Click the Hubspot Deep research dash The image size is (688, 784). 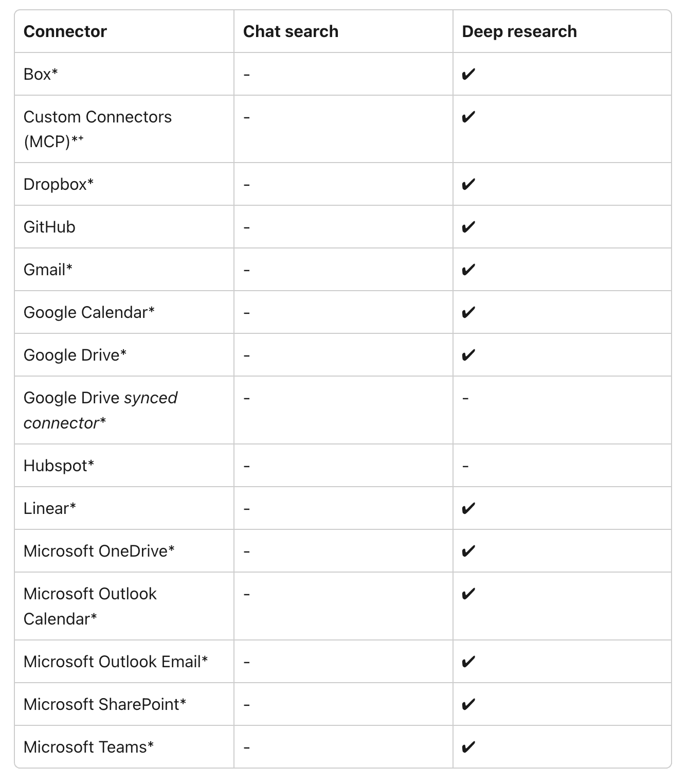tap(465, 467)
